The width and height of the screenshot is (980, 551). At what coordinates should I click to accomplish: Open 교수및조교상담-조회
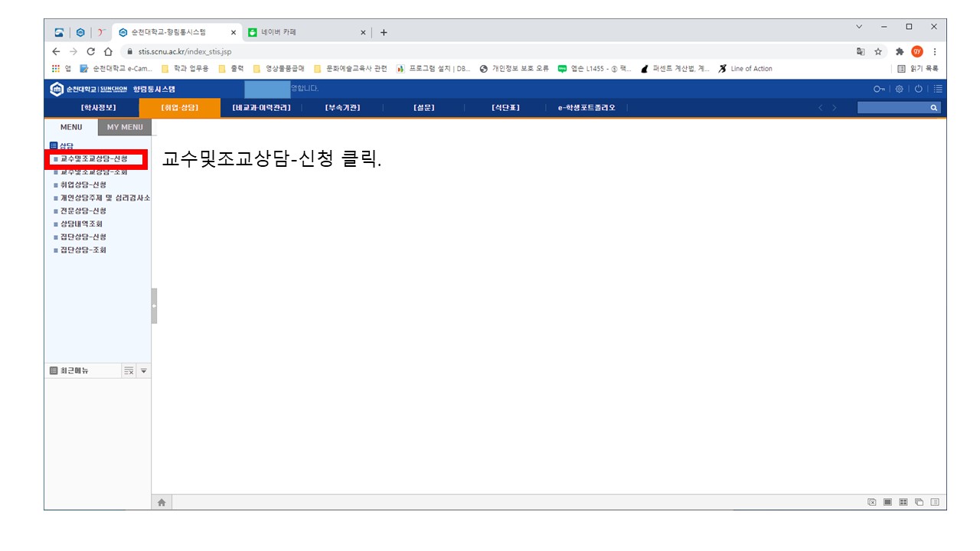[94, 172]
